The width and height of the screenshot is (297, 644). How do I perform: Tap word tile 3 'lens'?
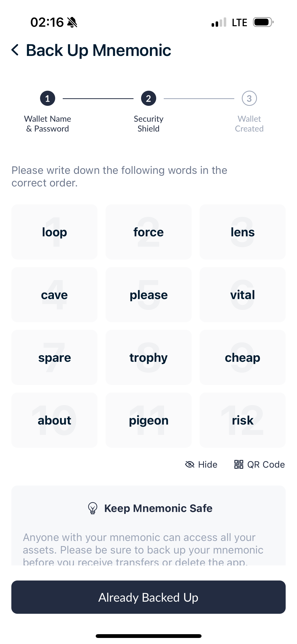click(243, 232)
